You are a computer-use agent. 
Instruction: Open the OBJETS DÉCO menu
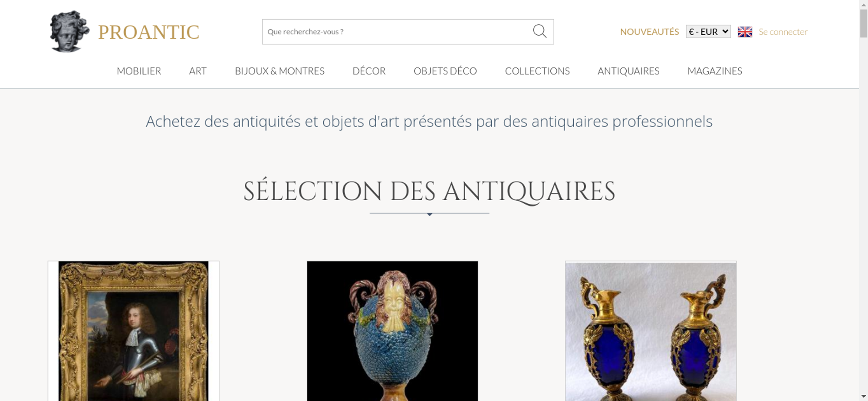[445, 71]
